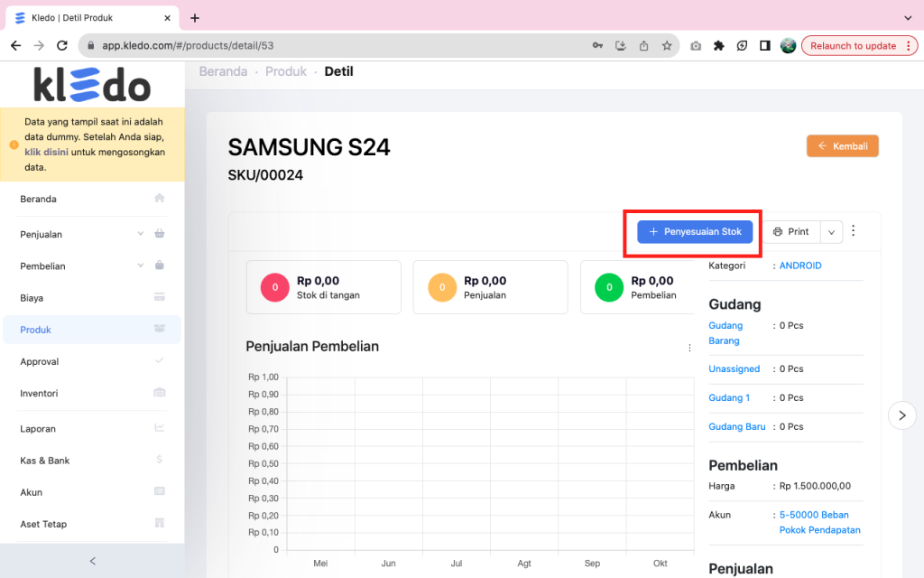Click the Inventori warehouse icon in sidebar

(159, 393)
